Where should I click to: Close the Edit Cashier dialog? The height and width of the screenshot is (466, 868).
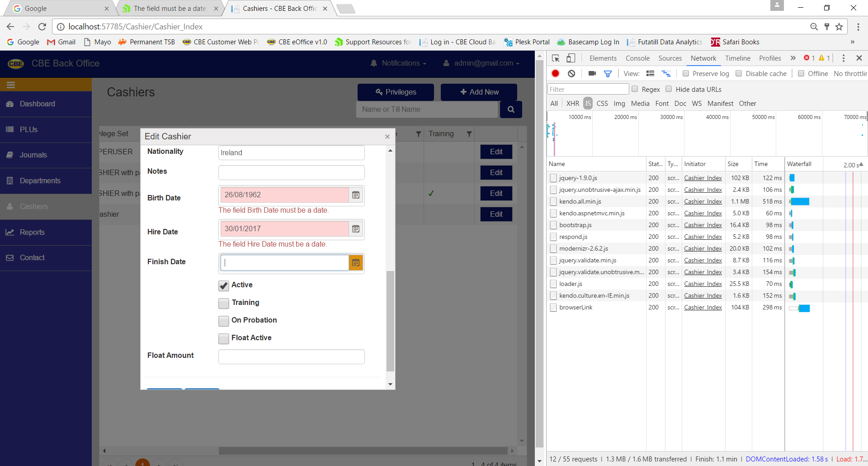point(387,137)
